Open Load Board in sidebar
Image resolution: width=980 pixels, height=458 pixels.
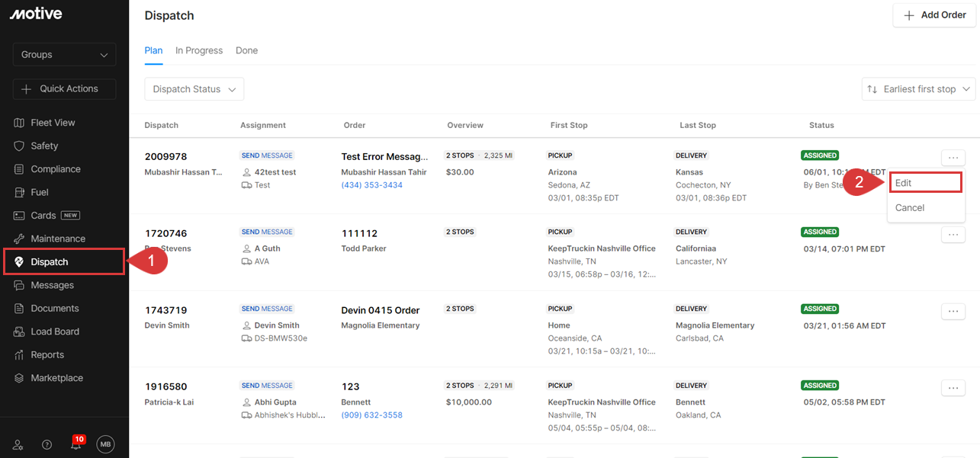55,331
